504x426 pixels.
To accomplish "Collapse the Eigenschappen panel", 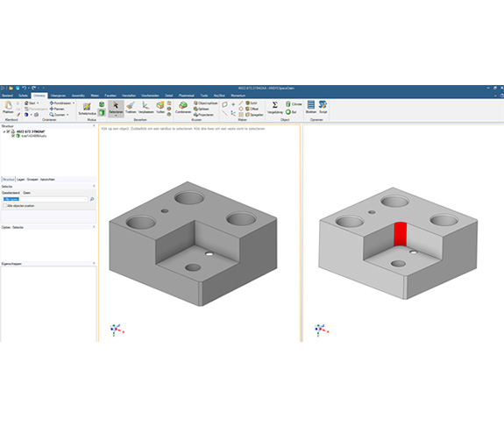I will coord(94,263).
